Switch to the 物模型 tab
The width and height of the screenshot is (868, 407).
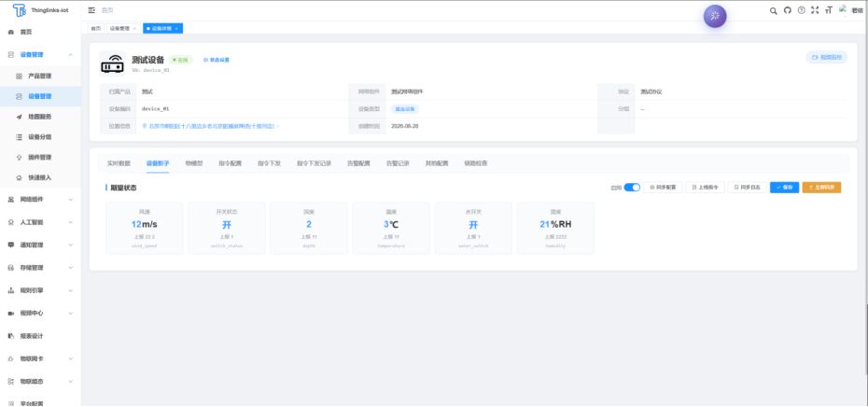point(194,164)
